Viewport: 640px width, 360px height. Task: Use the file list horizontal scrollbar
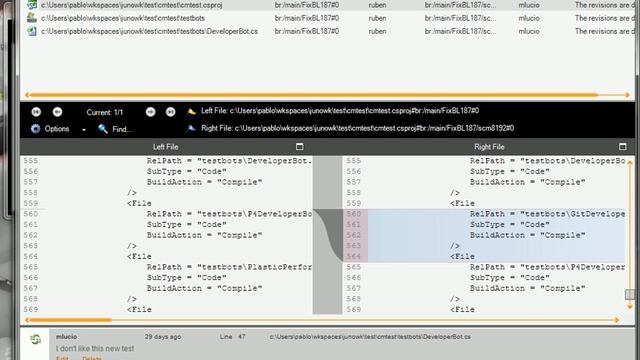314,95
